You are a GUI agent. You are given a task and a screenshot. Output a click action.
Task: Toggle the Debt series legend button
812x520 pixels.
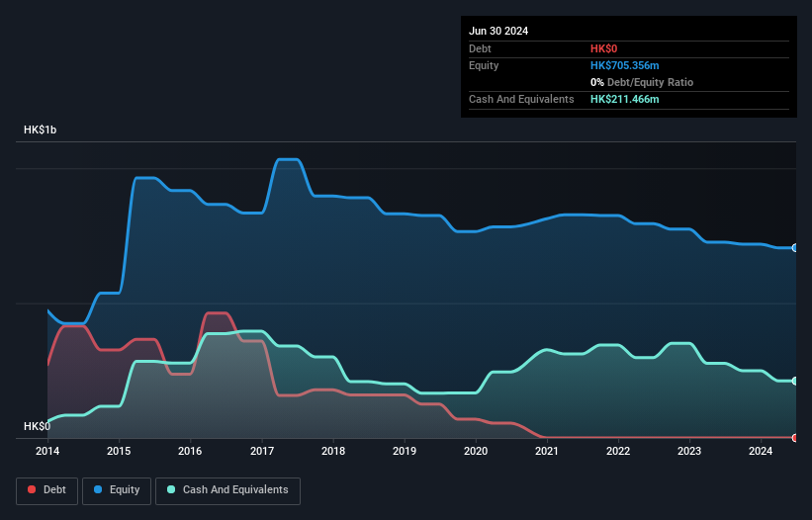click(47, 490)
